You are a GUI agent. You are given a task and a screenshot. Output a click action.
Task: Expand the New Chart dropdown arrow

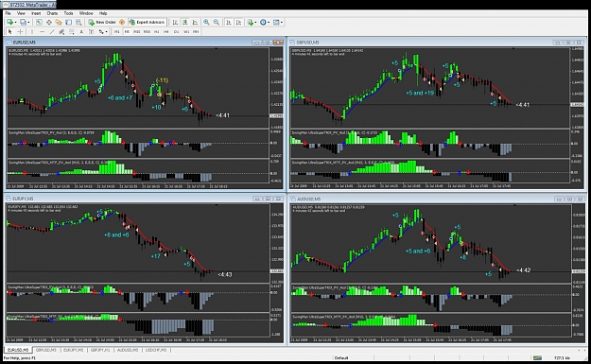click(x=15, y=23)
